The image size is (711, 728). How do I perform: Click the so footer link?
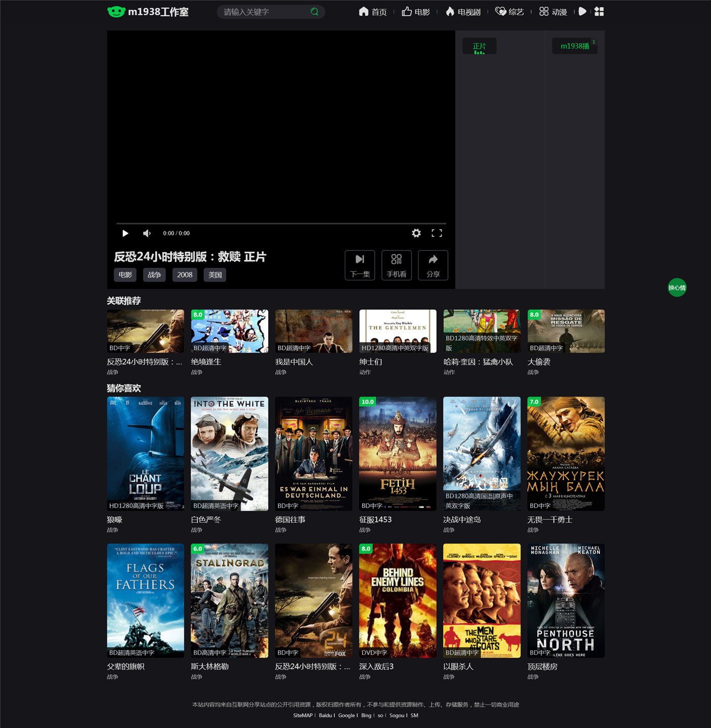[x=380, y=715]
